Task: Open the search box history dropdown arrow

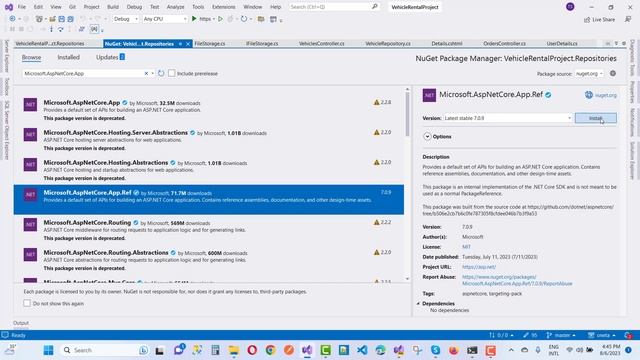Action: coord(153,73)
